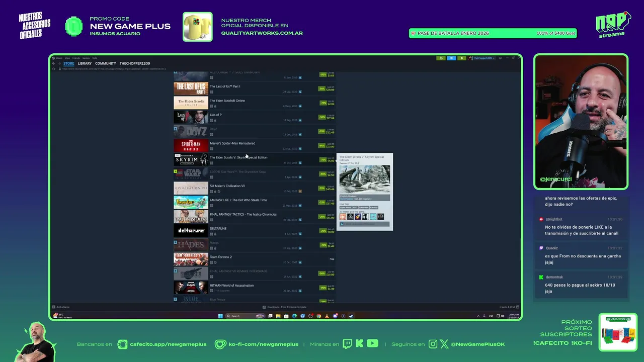Open FINAL FANTASY VII REMAKE INTERGRADE thumbnail
Image resolution: width=644 pixels, height=362 pixels.
point(191,274)
